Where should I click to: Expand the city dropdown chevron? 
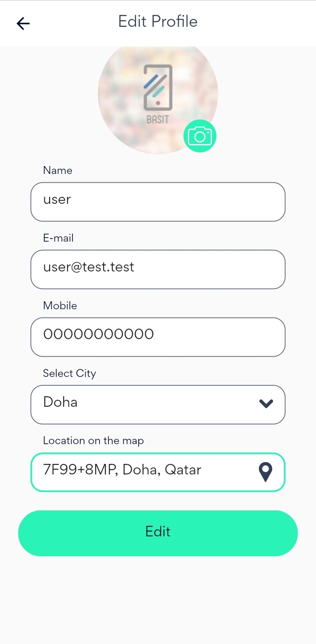tap(266, 404)
